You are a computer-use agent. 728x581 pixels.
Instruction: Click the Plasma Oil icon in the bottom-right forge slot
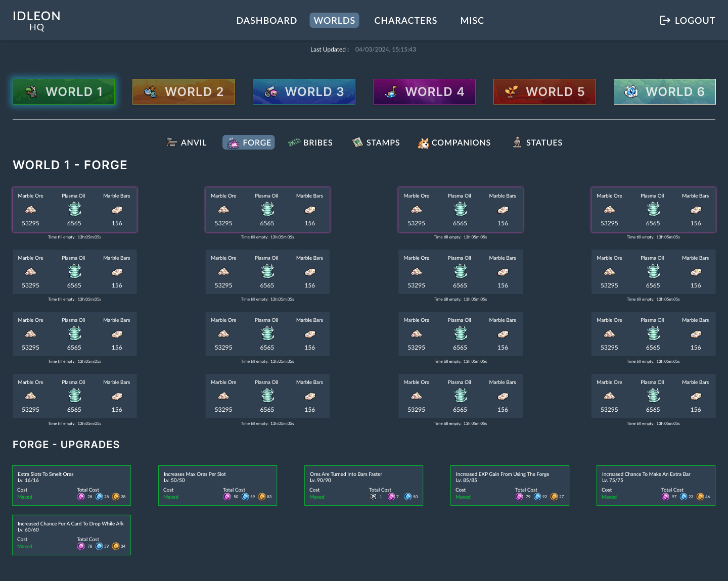click(x=653, y=395)
